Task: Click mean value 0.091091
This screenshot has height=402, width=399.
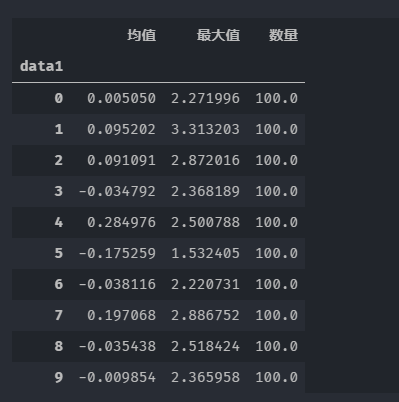Action: (x=121, y=160)
